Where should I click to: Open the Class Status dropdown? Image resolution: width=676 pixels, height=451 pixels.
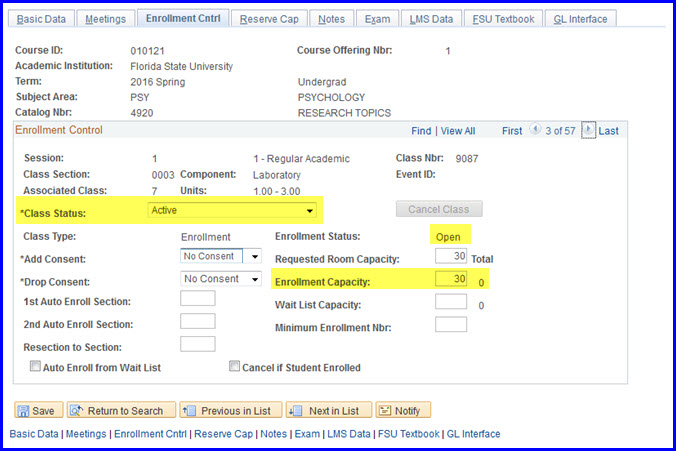coord(232,210)
